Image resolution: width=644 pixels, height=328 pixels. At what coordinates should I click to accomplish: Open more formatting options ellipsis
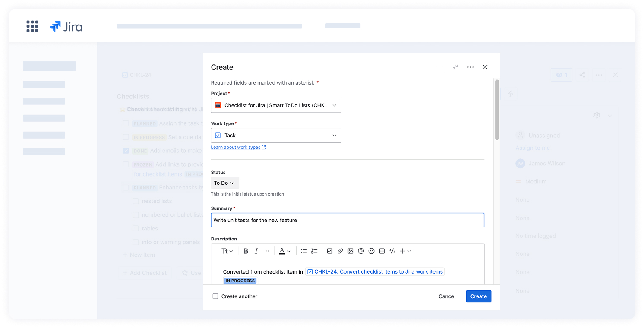(x=267, y=251)
